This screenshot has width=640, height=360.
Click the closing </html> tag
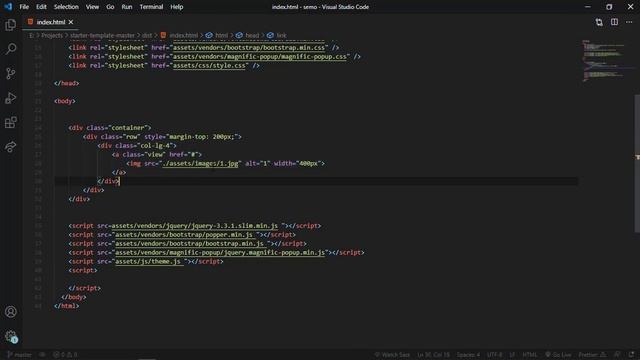(67, 306)
